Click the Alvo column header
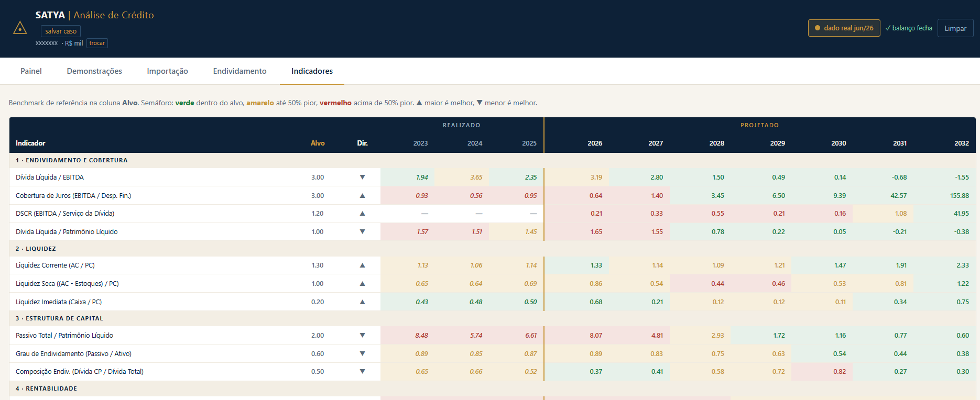This screenshot has width=980, height=400. 318,143
